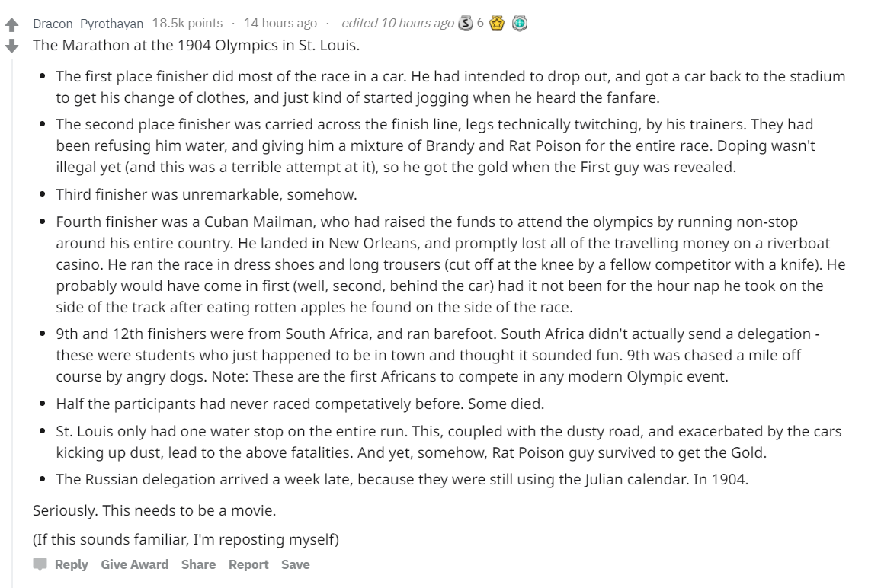This screenshot has height=588, width=881.
Task: Click the '18.5k points' score
Action: pos(187,23)
